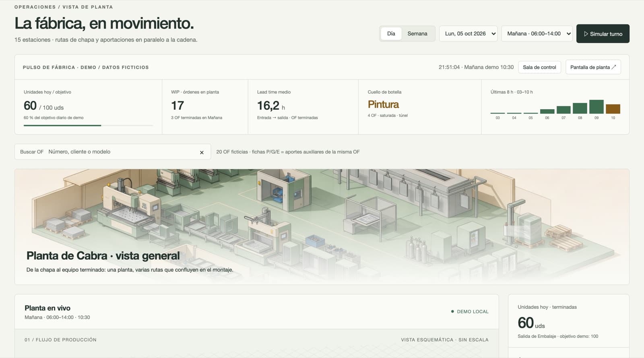Click '4 OF · saturada · túnel' text

point(388,116)
